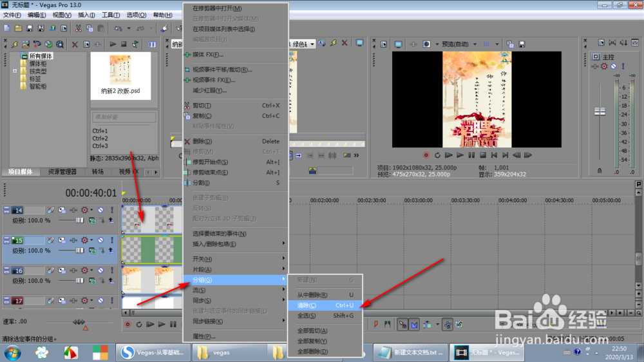Expand the 按类型 tree node
The image size is (644, 362).
(15, 71)
